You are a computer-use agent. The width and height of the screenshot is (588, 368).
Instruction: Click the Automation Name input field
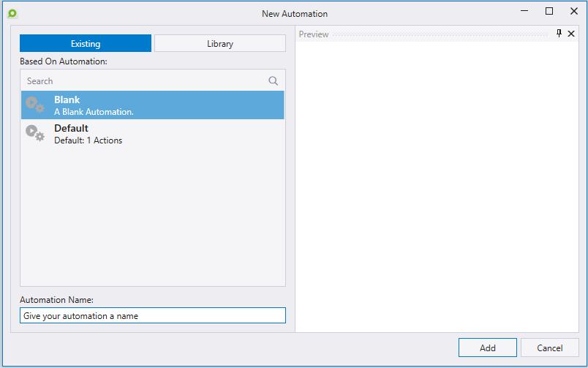153,315
